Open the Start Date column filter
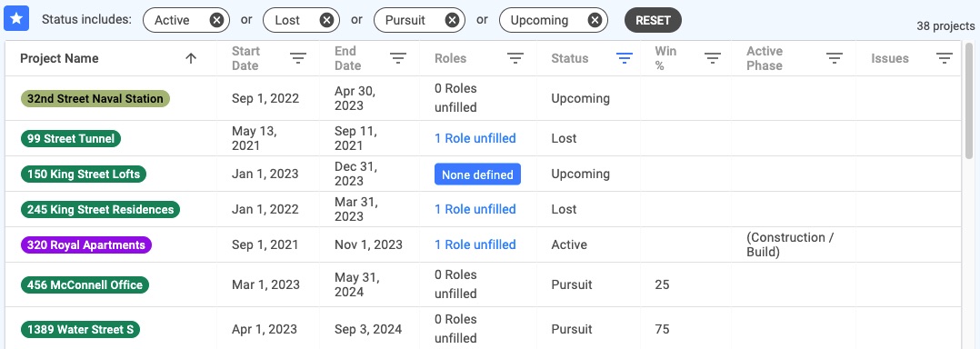 click(298, 58)
